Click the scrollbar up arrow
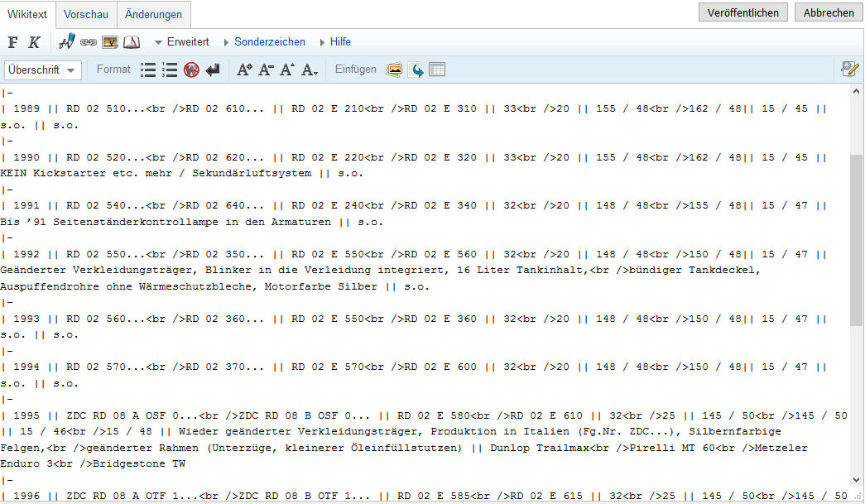Viewport: 865px width, 504px height. coord(856,92)
